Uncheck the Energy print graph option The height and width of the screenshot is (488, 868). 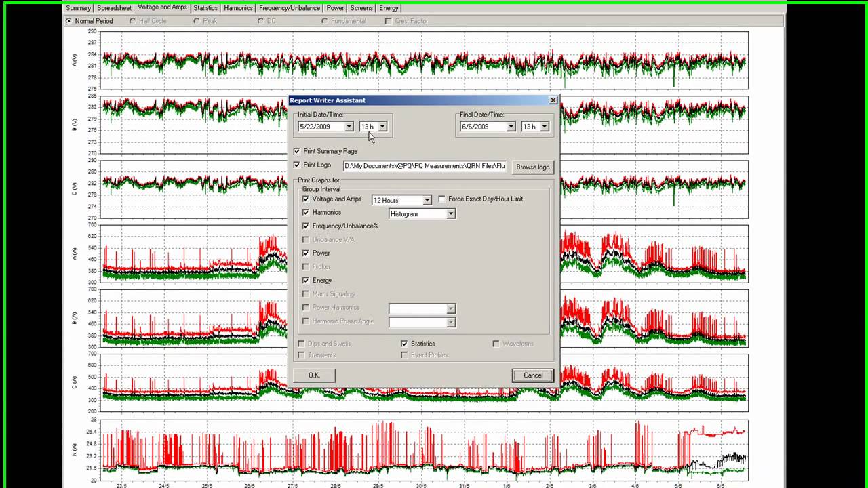[306, 280]
